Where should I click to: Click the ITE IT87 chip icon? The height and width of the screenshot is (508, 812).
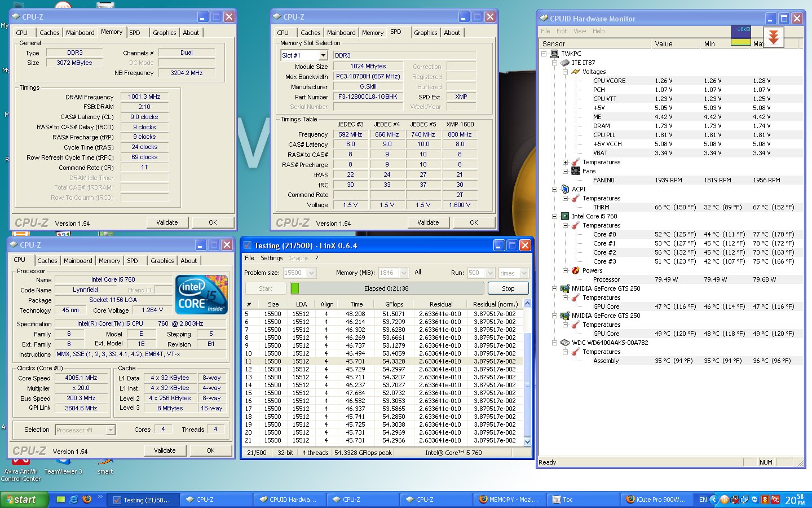[x=565, y=63]
